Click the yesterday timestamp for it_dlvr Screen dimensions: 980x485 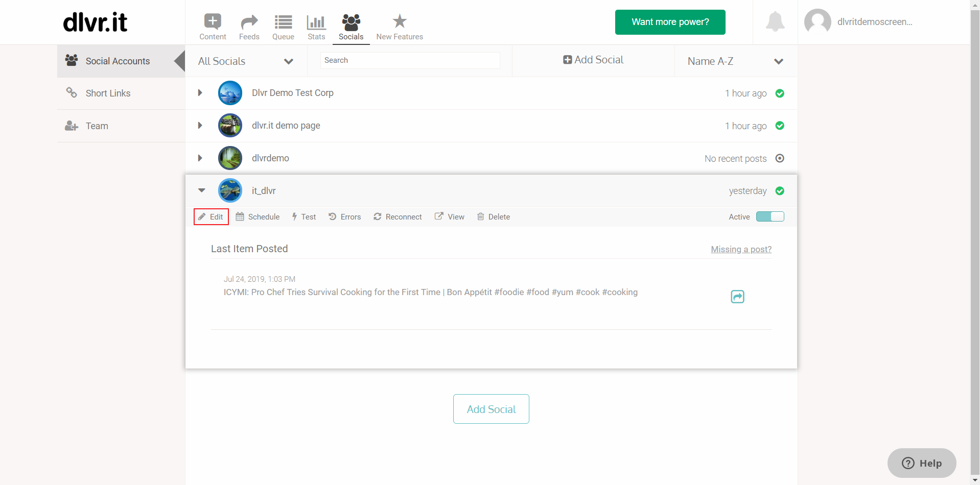click(748, 191)
